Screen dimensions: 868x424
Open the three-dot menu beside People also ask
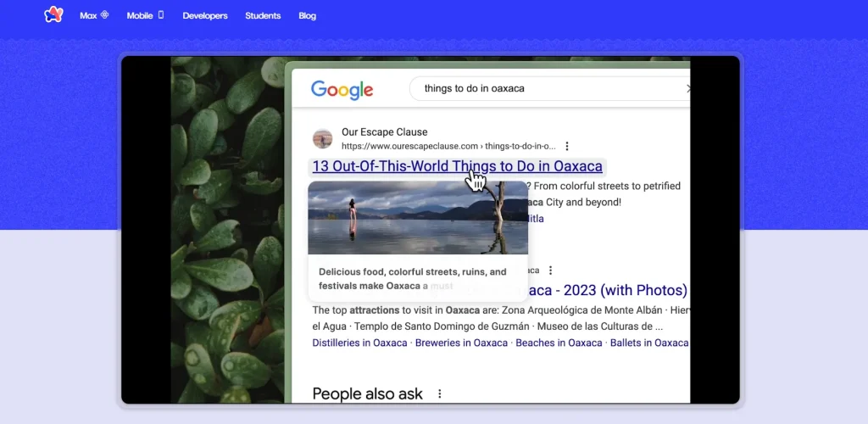click(439, 393)
